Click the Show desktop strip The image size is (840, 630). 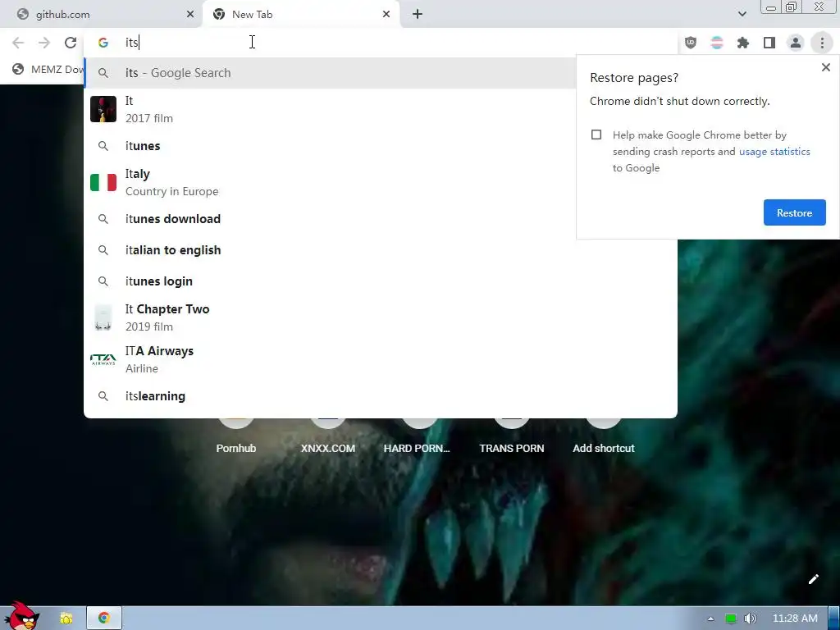(834, 619)
